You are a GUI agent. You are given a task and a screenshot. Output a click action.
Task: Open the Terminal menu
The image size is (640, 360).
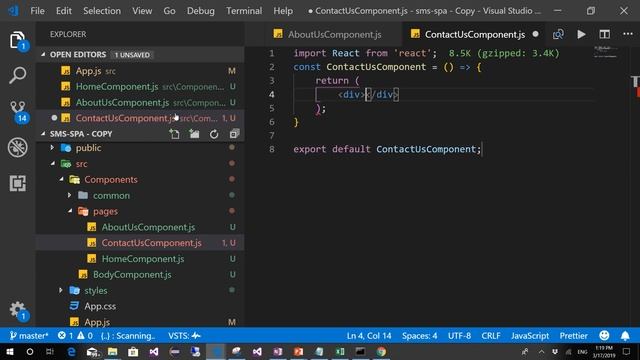244,11
